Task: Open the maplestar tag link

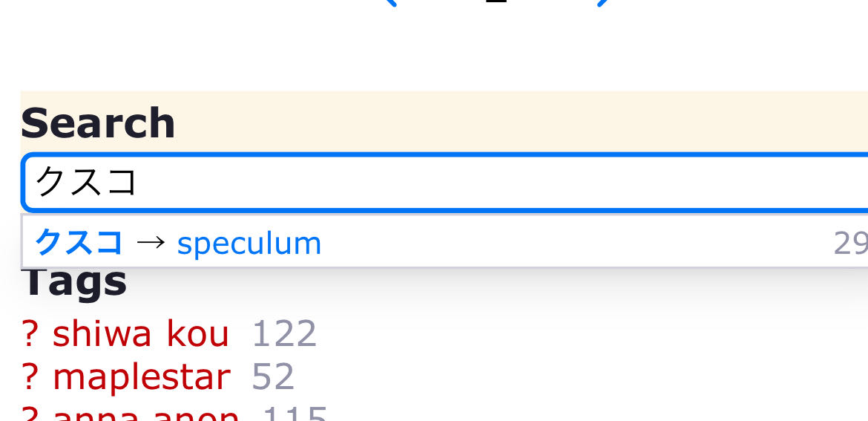Action: coord(141,377)
